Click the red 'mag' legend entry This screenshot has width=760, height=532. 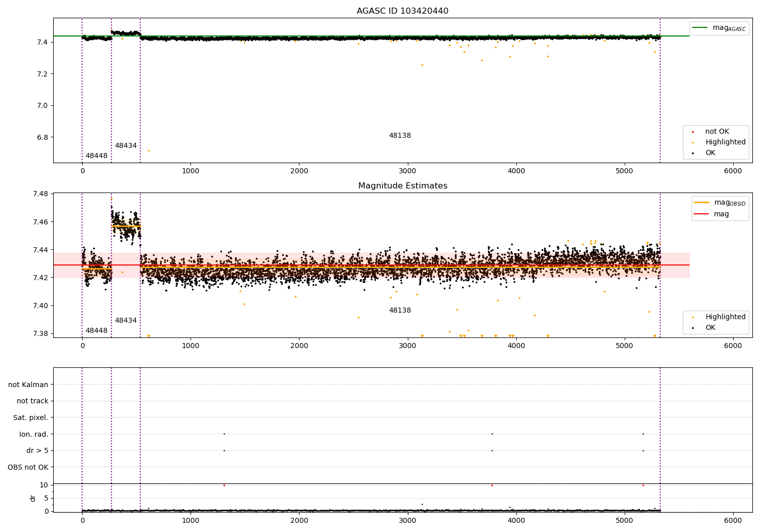tap(711, 214)
